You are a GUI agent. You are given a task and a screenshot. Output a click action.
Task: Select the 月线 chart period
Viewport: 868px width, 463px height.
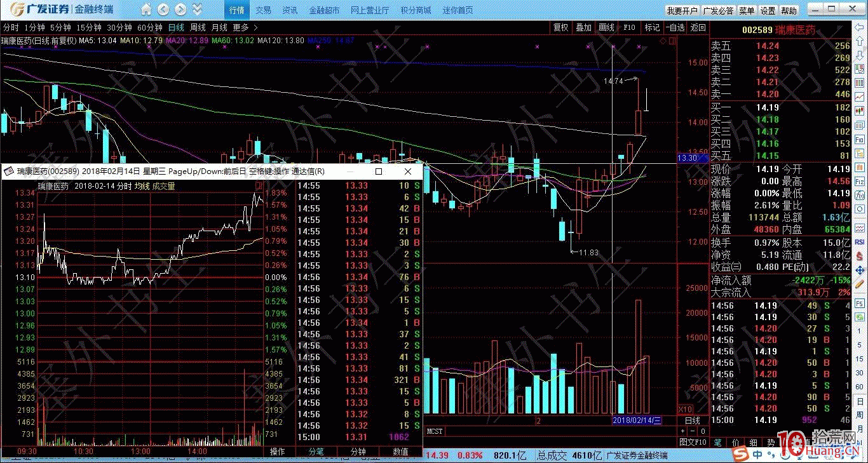pyautogui.click(x=219, y=28)
